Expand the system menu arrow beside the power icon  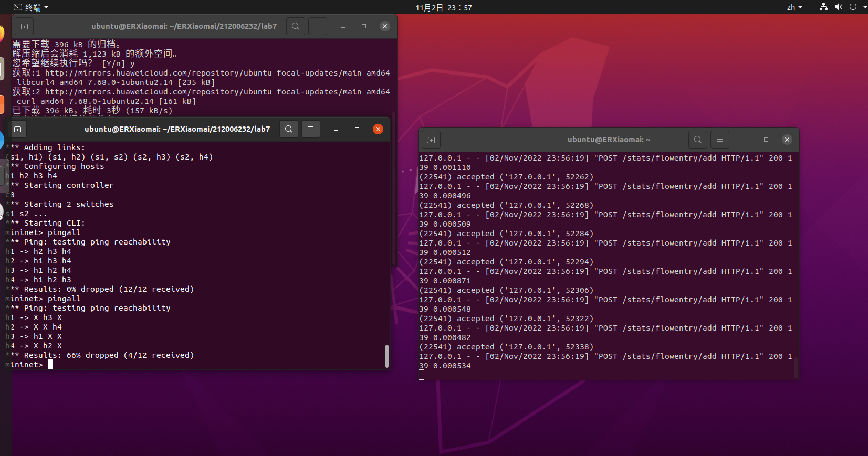coord(864,7)
